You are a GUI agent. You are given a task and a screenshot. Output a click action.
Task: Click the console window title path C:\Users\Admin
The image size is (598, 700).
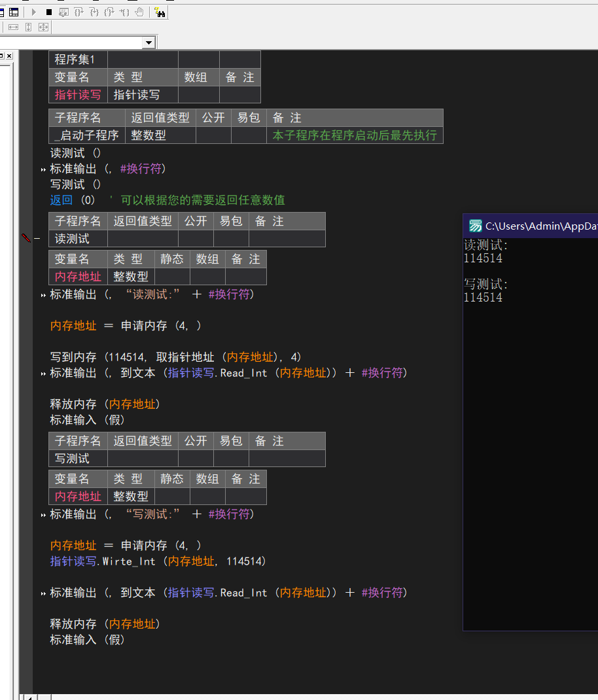point(541,226)
